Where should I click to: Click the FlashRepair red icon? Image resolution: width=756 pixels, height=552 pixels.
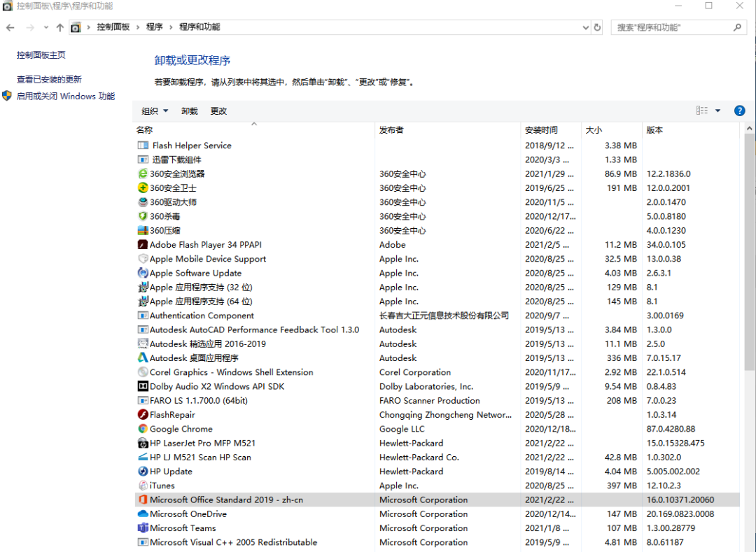click(x=143, y=415)
